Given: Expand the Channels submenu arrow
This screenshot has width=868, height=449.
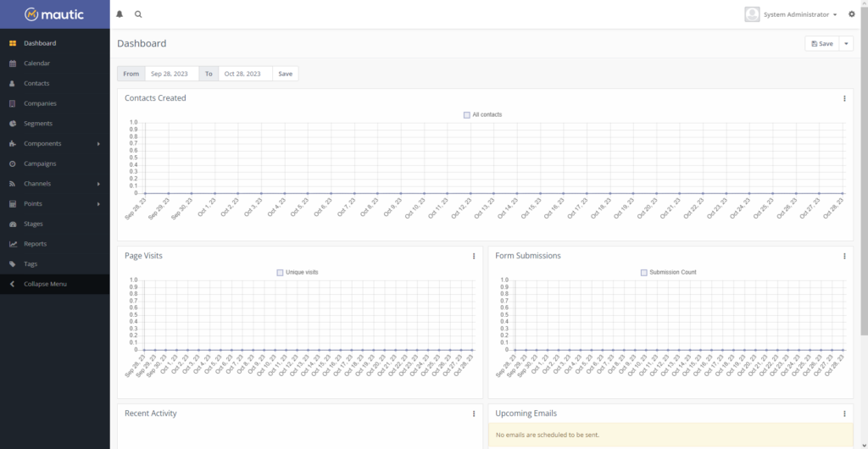Looking at the screenshot, I should pyautogui.click(x=98, y=184).
